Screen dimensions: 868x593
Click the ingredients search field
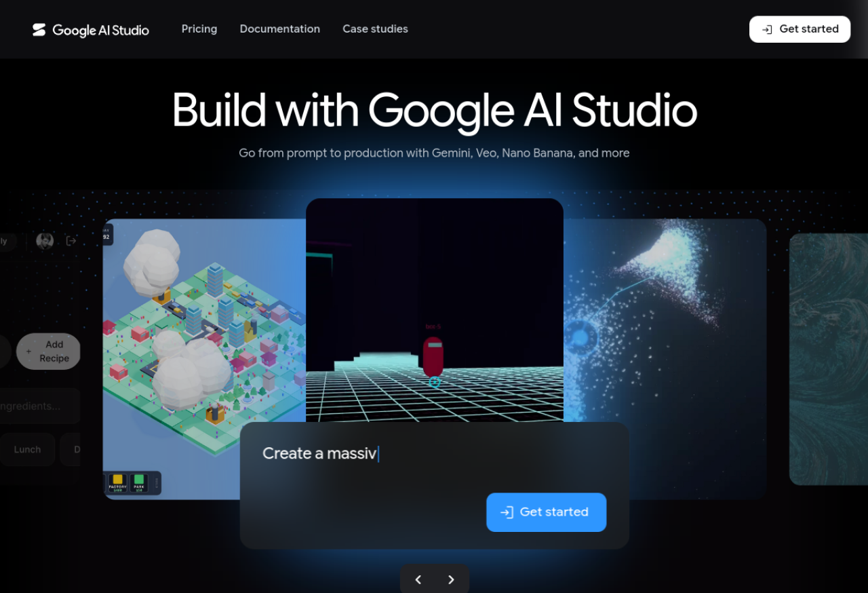click(40, 406)
